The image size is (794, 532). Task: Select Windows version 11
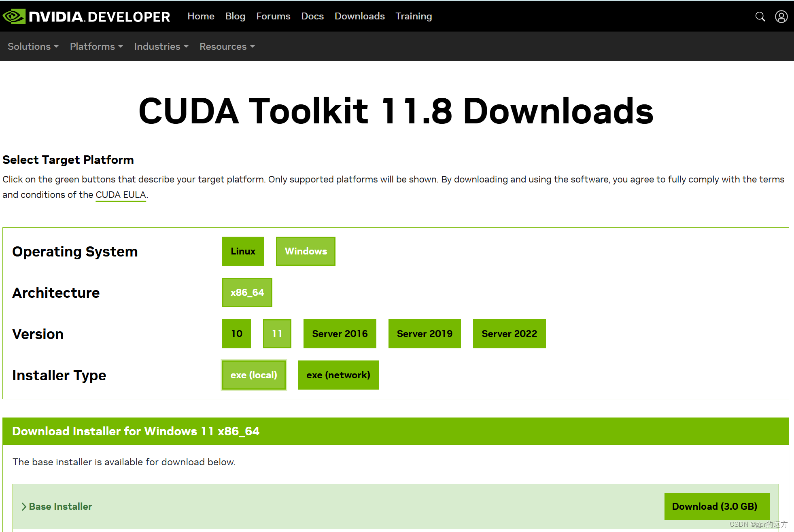pyautogui.click(x=277, y=334)
